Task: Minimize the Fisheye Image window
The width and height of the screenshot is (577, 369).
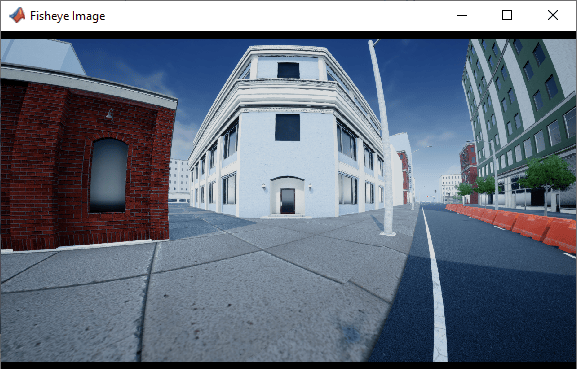Action: point(462,15)
